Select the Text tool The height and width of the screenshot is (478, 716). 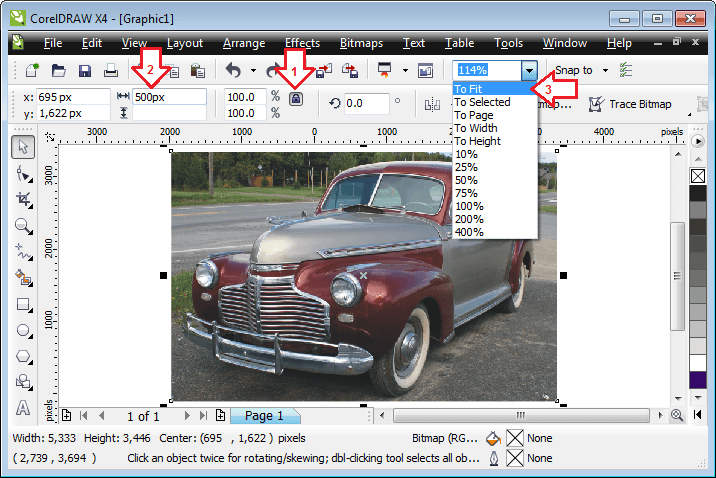(22, 407)
